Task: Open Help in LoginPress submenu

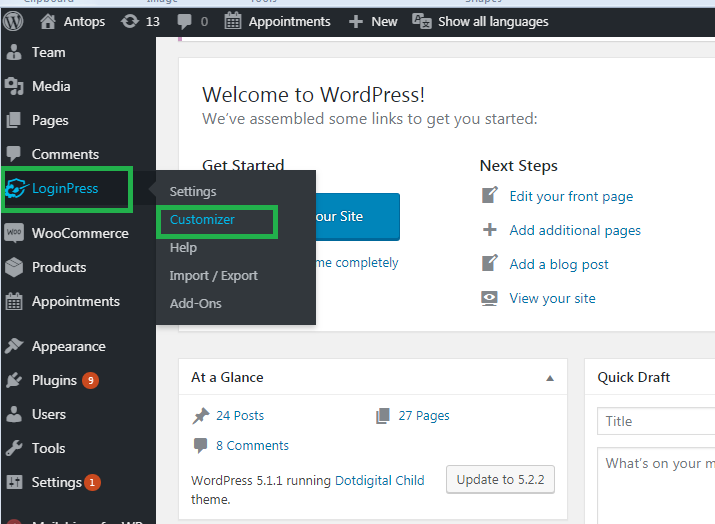Action: [183, 248]
